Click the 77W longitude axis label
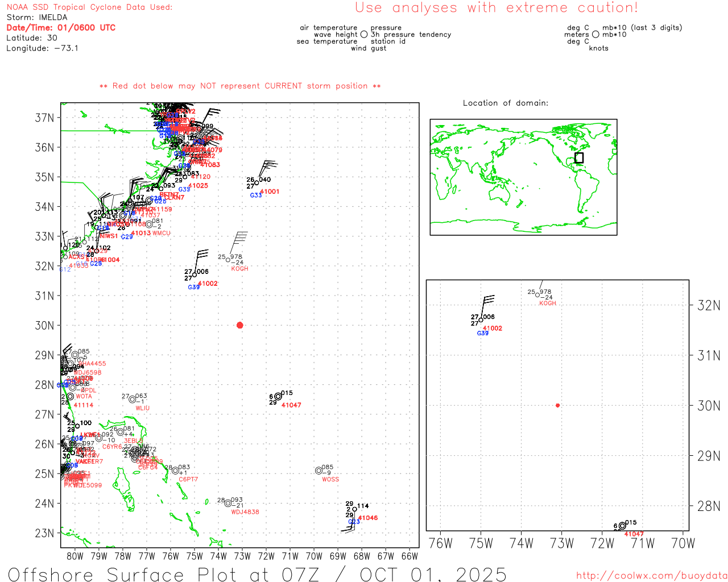 (147, 556)
